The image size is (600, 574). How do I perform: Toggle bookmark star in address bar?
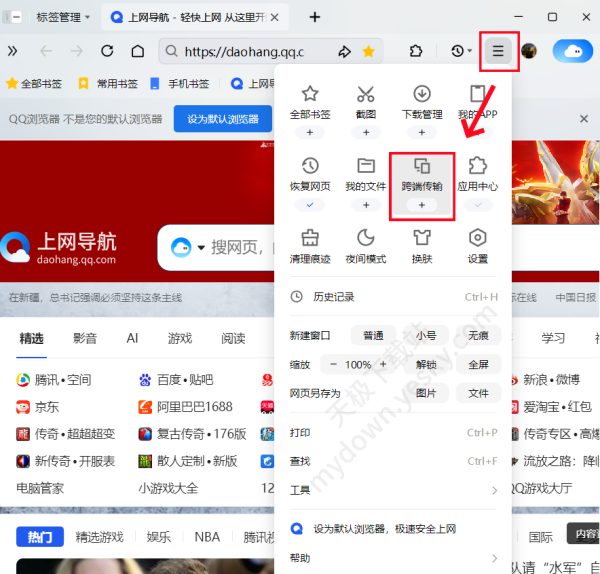368,51
